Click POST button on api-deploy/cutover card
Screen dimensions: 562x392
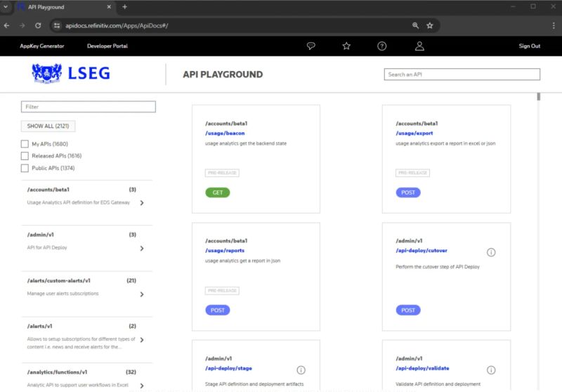click(x=408, y=310)
